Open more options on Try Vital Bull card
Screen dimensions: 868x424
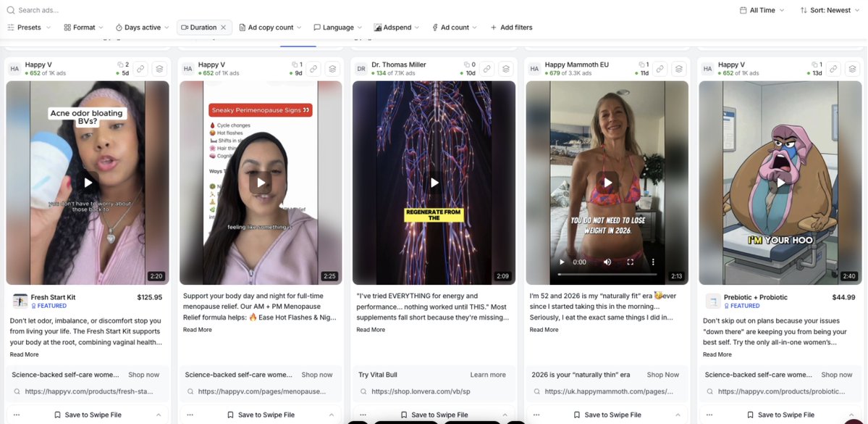point(363,415)
